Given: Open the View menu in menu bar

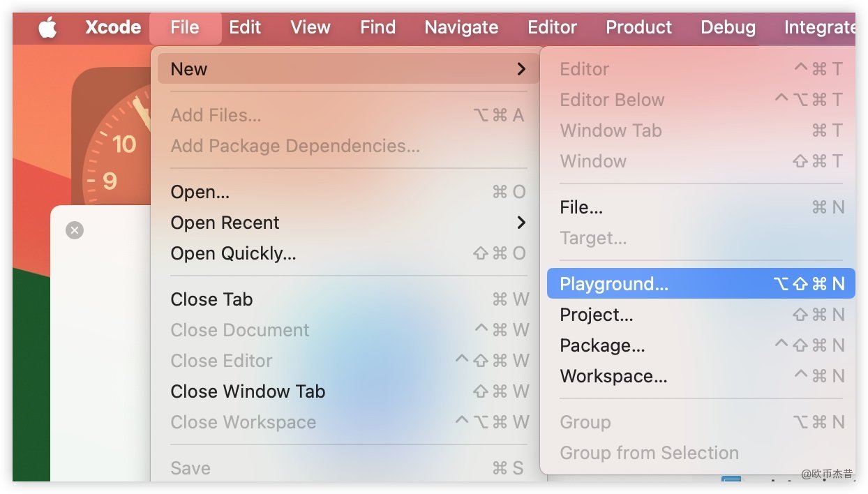Looking at the screenshot, I should (x=310, y=27).
